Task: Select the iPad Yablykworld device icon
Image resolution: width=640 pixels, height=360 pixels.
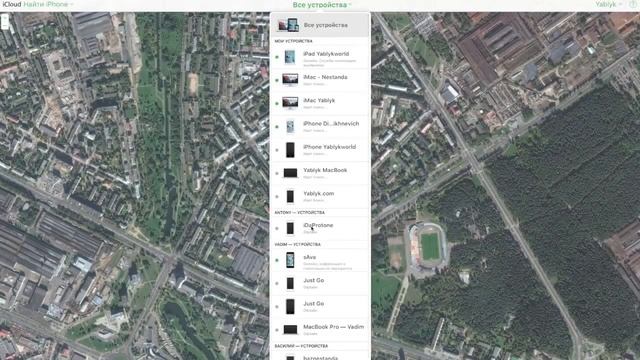Action: (x=290, y=57)
